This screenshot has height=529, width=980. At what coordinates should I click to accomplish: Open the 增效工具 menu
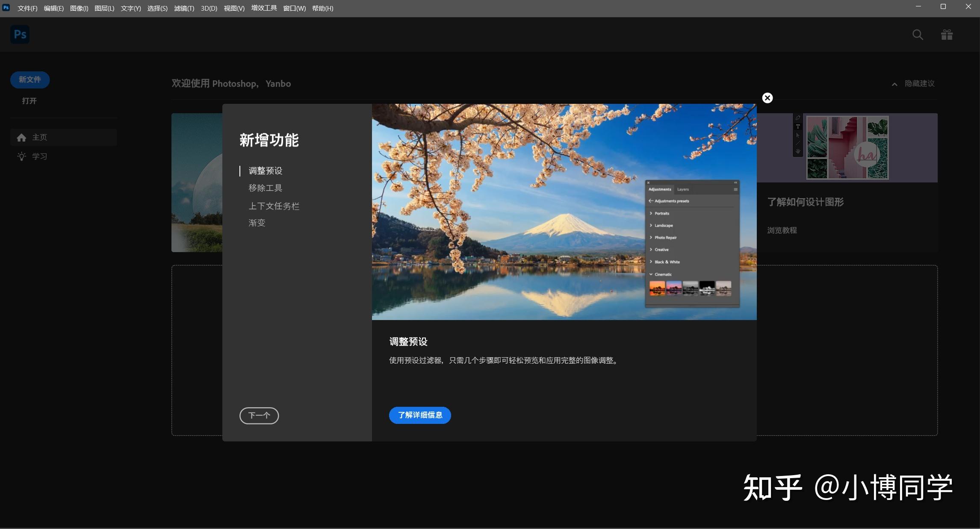pyautogui.click(x=264, y=8)
